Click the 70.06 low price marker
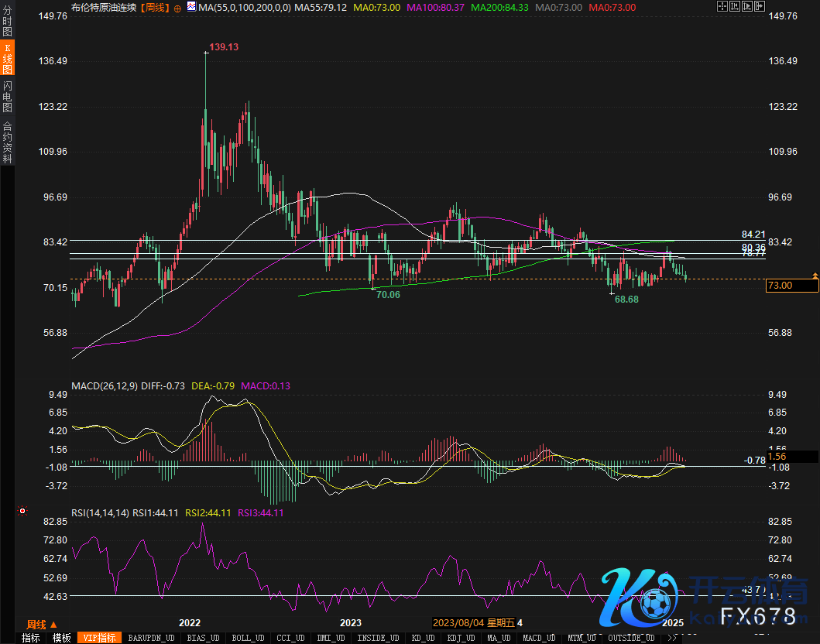 (388, 295)
